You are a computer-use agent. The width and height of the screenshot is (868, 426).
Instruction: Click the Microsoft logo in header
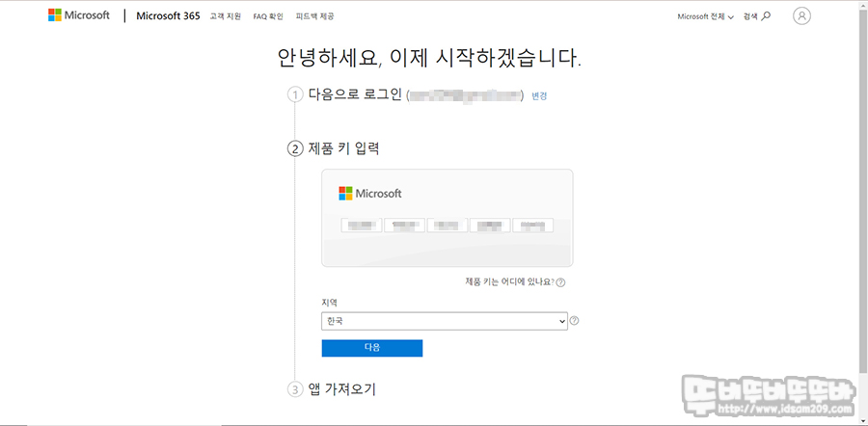(x=79, y=15)
